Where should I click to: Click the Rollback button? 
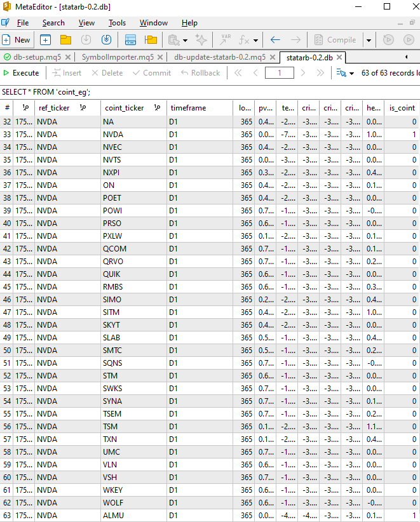point(201,73)
